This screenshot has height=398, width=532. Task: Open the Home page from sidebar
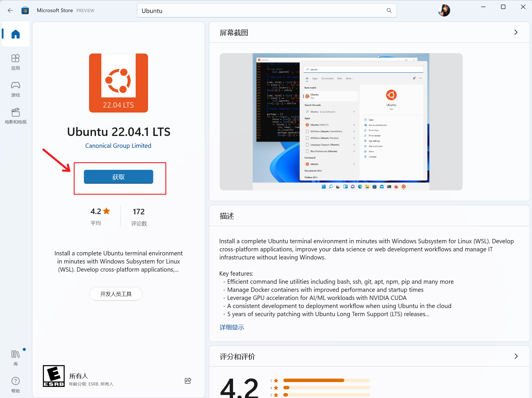pyautogui.click(x=16, y=34)
